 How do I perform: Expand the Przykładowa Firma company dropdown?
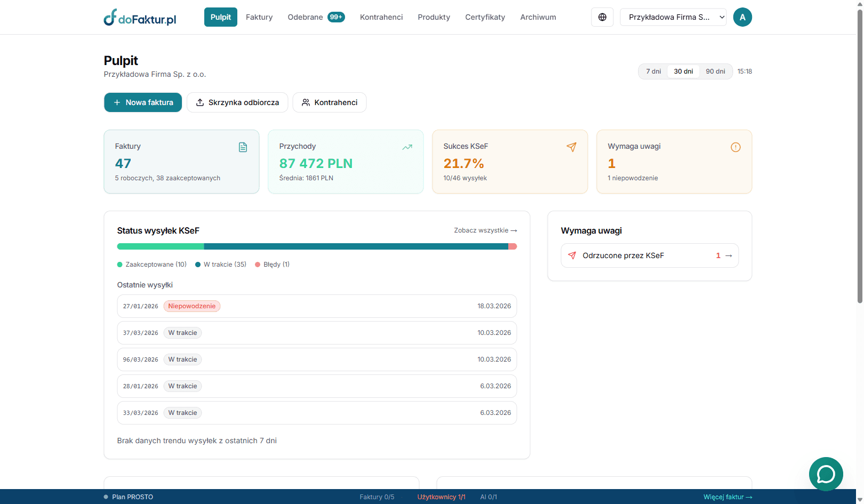[x=673, y=17]
